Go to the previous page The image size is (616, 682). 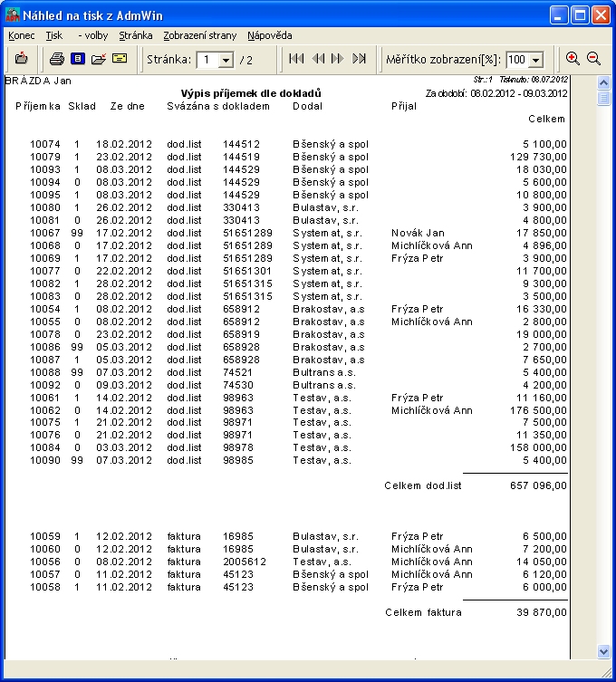(x=319, y=59)
